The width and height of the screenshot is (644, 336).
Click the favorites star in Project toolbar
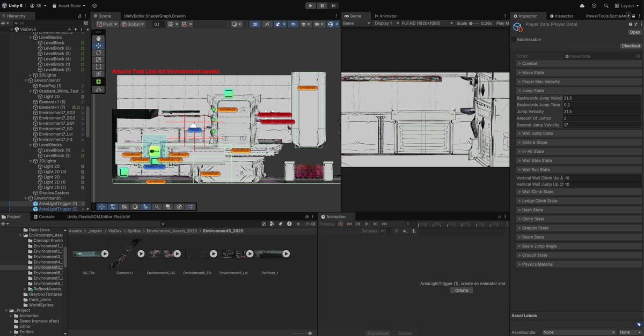tap(298, 224)
